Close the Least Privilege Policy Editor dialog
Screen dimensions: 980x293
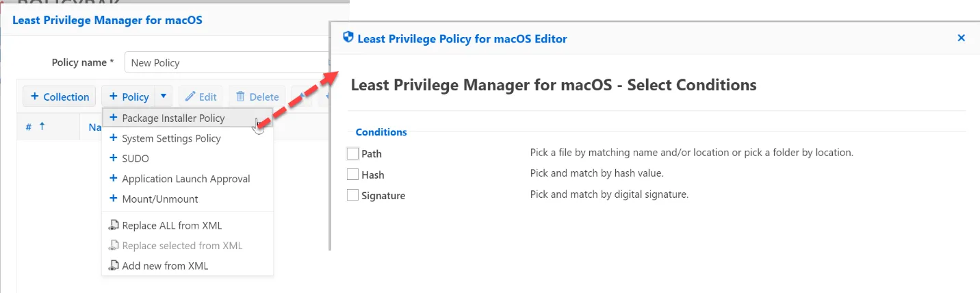point(961,38)
